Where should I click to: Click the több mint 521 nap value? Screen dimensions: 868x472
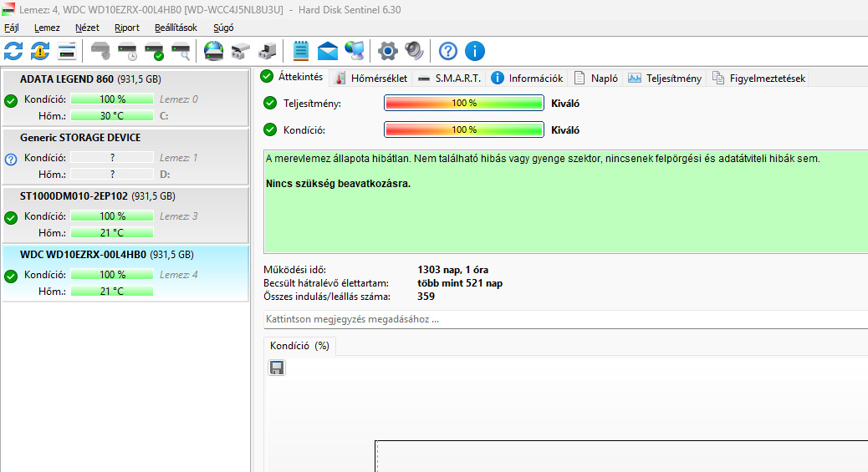[x=460, y=283]
